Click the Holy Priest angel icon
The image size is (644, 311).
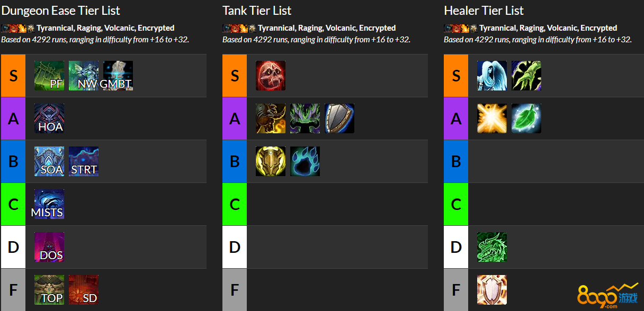[x=492, y=76]
